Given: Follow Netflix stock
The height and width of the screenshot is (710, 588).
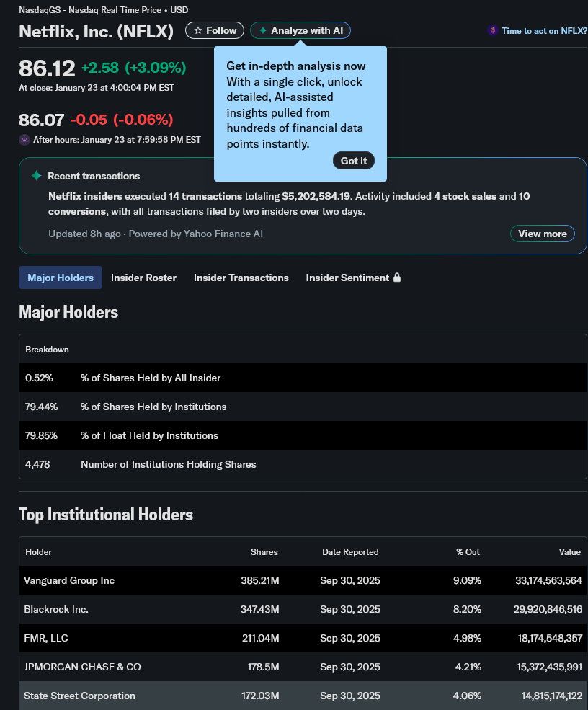Looking at the screenshot, I should [215, 30].
